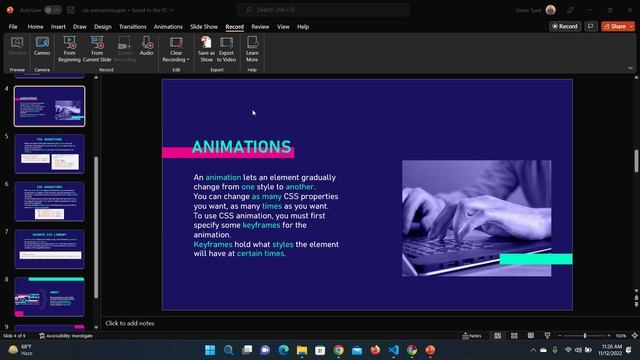The height and width of the screenshot is (360, 640).
Task: Click zoom out minus button
Action: [560, 336]
